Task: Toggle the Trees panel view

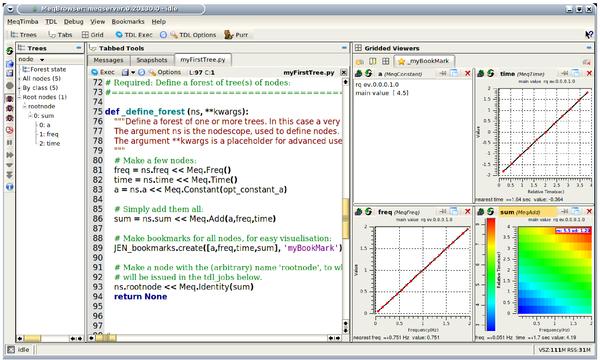Action: [23, 35]
